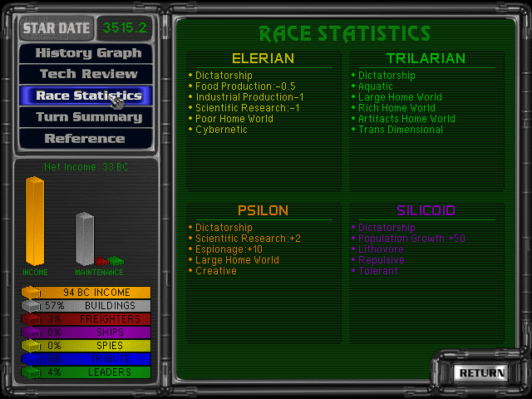Click the blue cube icon beside TRIBUTE
This screenshot has height=399, width=532.
(31, 358)
